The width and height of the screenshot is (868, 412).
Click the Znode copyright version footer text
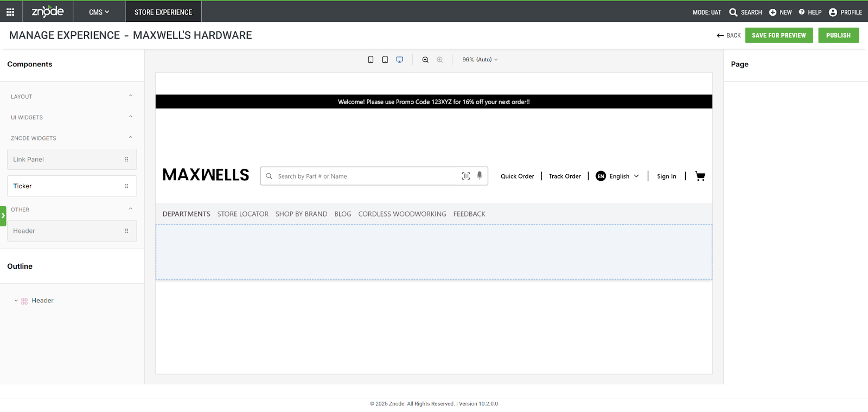(x=434, y=404)
